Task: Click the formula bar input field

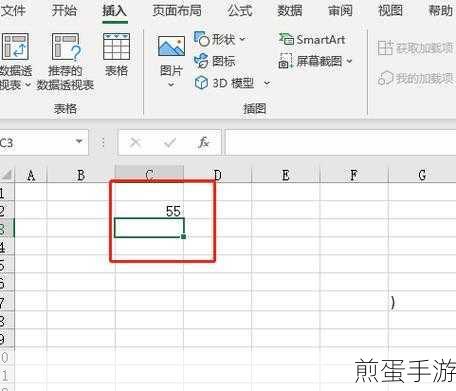Action: 341,143
